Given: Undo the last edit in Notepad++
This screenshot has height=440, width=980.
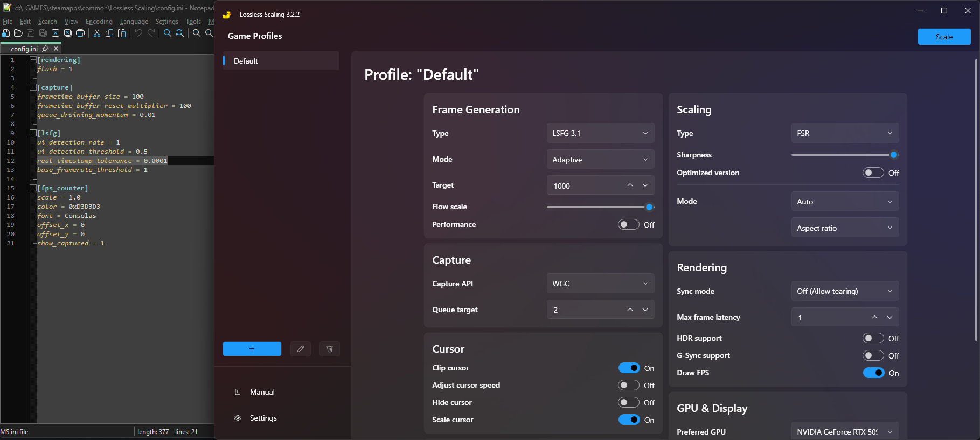Looking at the screenshot, I should tap(138, 33).
